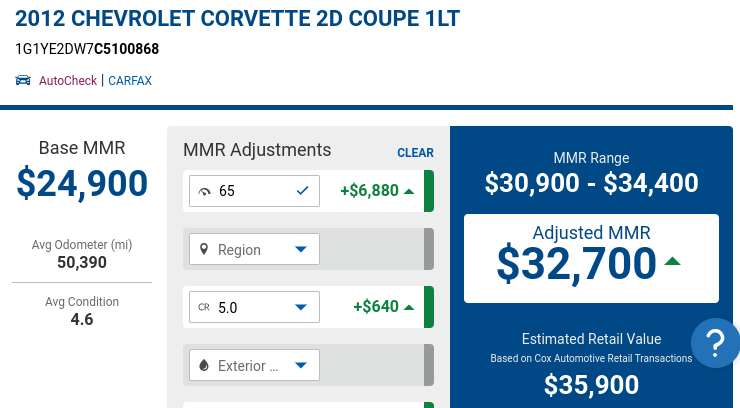740x408 pixels.
Task: Open the CARFAX report link
Action: pyautogui.click(x=130, y=81)
